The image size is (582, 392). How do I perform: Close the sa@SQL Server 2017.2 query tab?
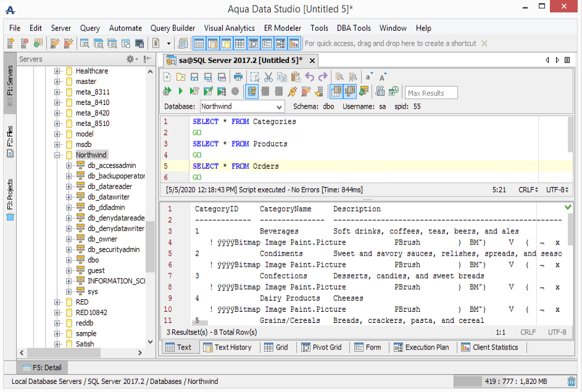point(312,60)
